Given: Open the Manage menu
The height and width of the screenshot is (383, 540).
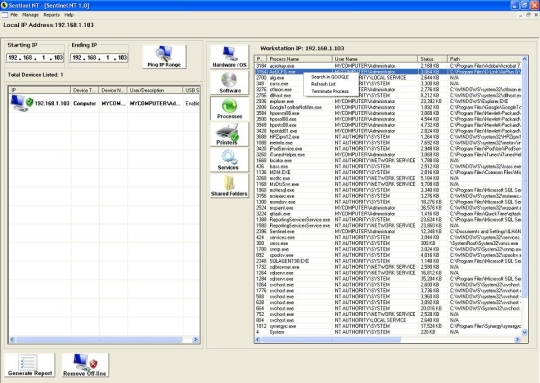Looking at the screenshot, I should [30, 15].
